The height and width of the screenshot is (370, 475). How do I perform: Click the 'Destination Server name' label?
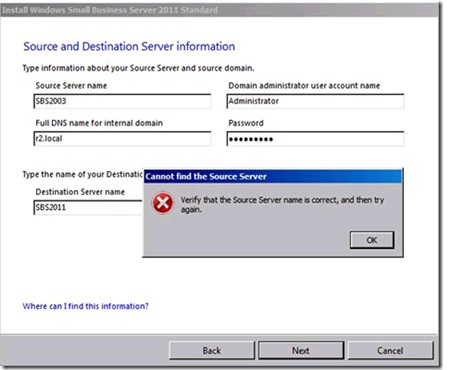click(80, 192)
